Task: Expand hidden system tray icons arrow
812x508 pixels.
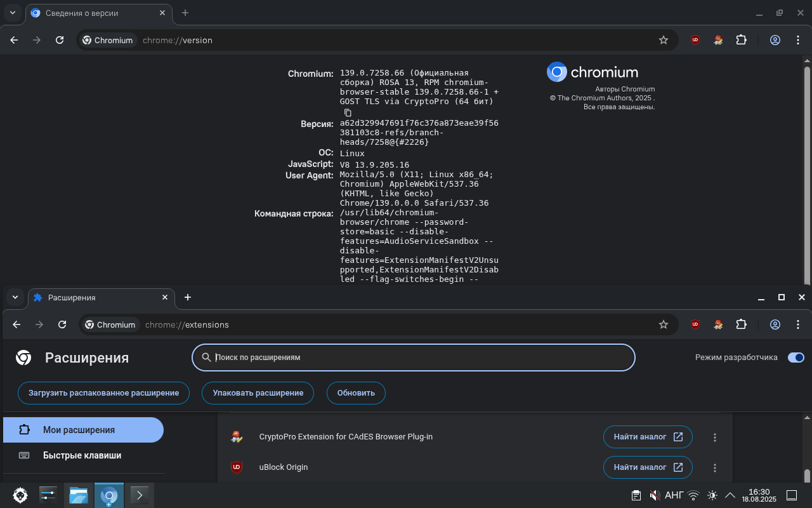Action: click(x=730, y=495)
